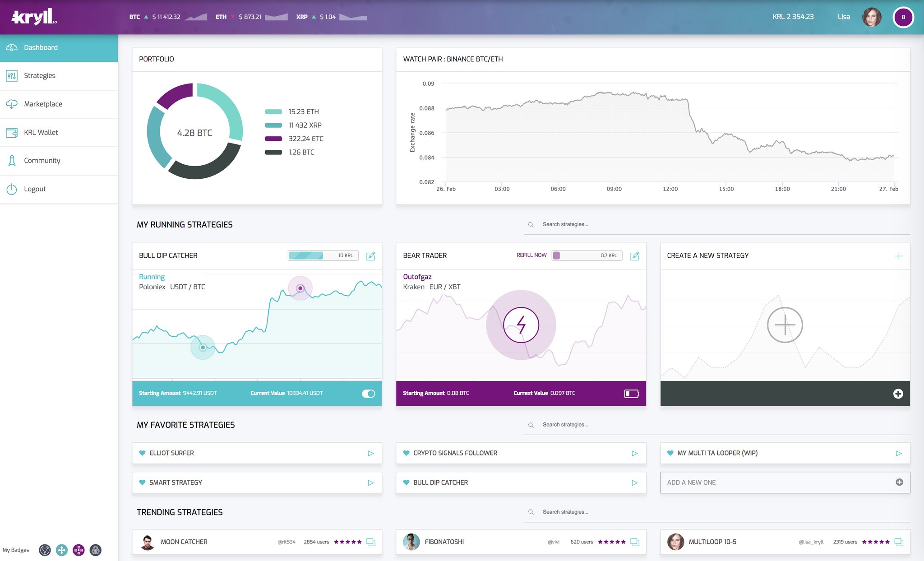Copy the Multiloop 10-5 strategy
This screenshot has height=561, width=924.
tap(899, 542)
